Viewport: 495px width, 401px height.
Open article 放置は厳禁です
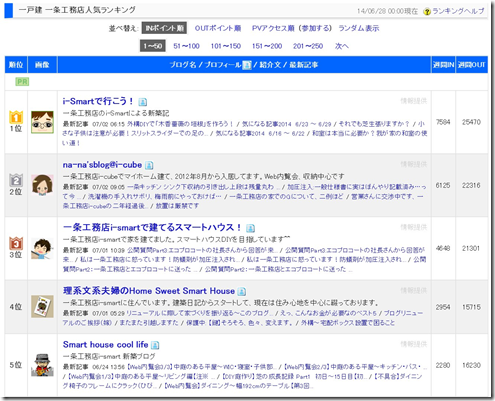tap(177, 206)
